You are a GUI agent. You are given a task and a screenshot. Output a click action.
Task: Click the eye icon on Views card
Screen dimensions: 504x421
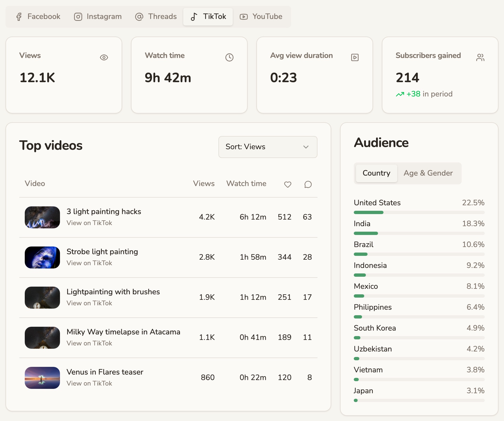click(104, 57)
